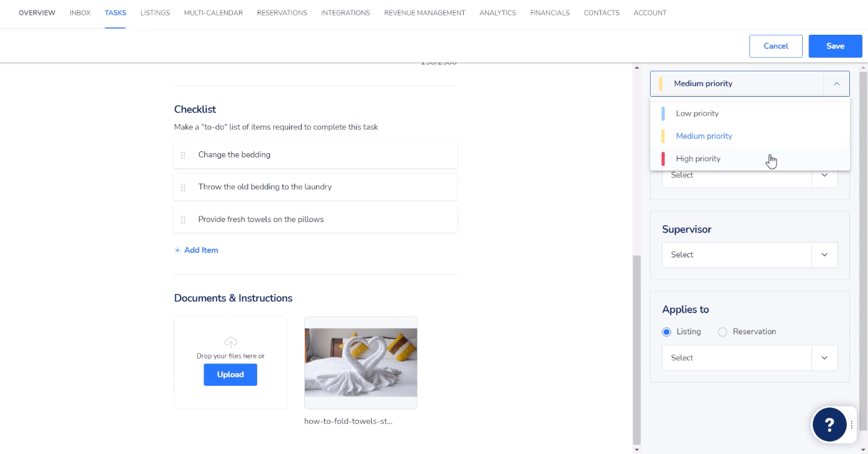Screen dimensions: 868x454
Task: Click drag handle beside Throw the old bedding
Action: 183,187
